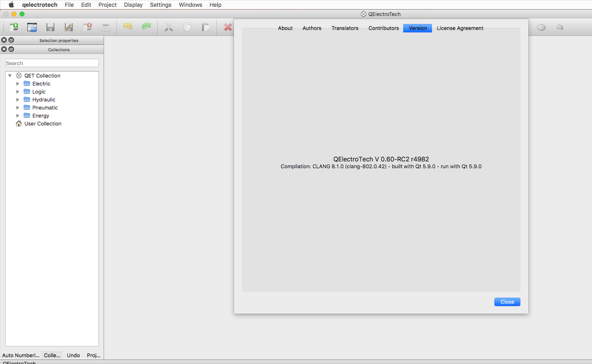Click the Close project toolbar icon

87,27
